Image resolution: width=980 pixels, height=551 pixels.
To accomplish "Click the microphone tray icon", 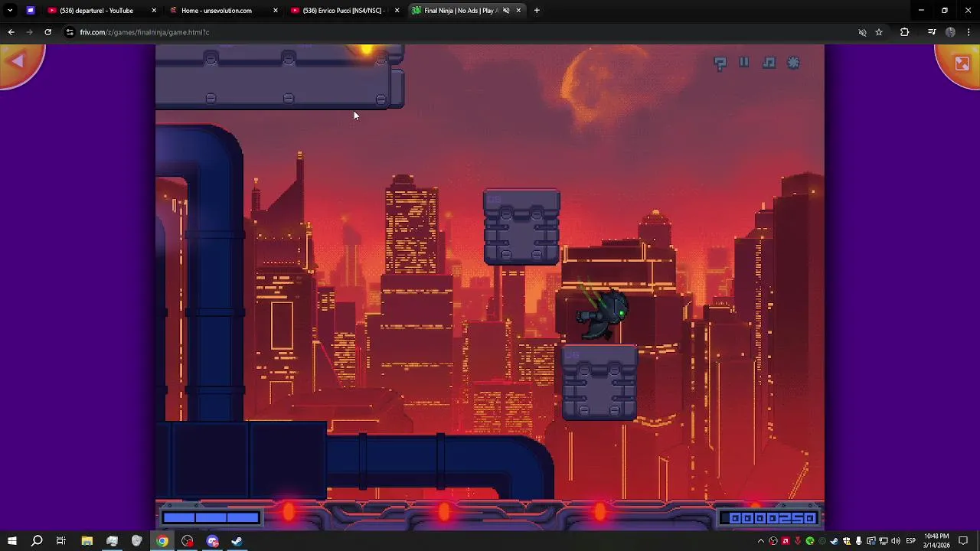I will (859, 541).
